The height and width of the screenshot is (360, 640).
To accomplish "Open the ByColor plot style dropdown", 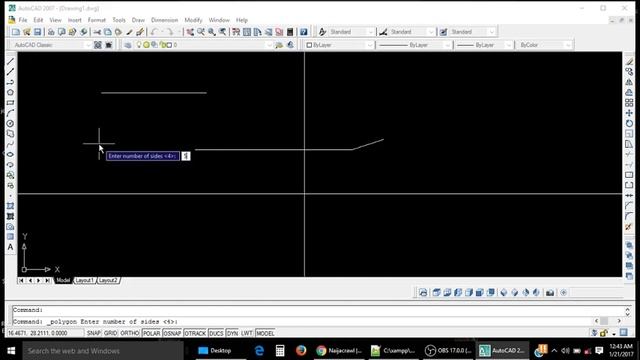I will 568,45.
